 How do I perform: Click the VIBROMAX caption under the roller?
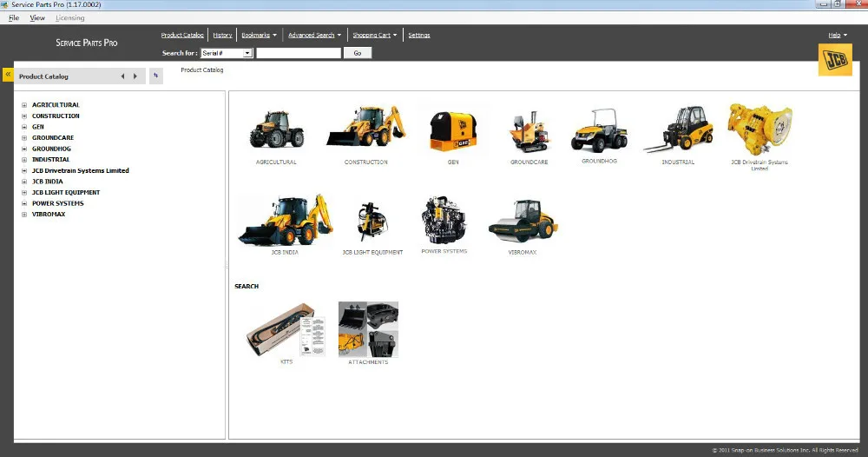[x=523, y=252]
